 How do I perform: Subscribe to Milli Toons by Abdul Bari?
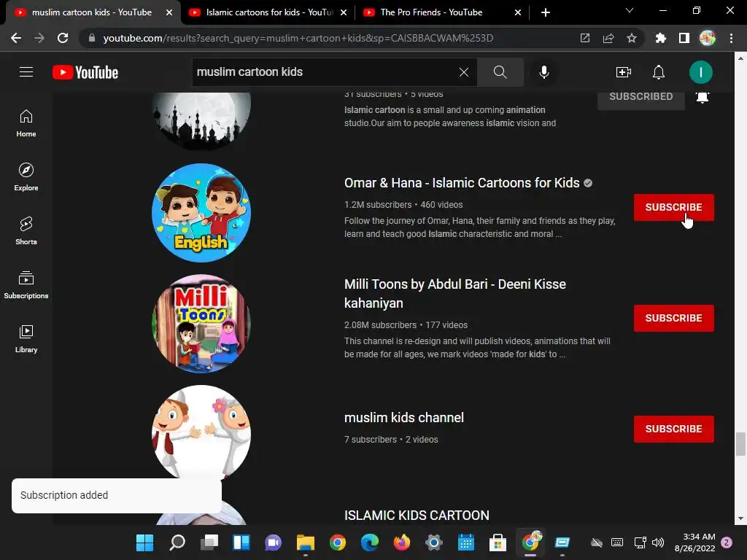coord(673,318)
